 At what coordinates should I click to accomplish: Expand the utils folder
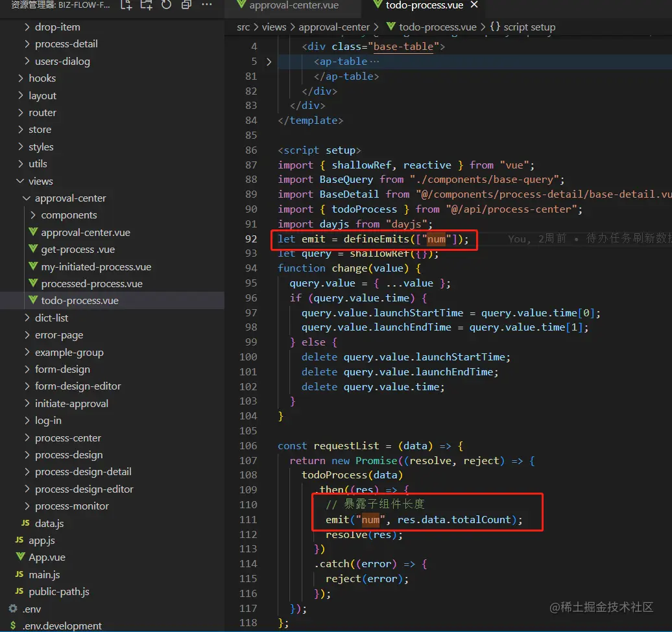(37, 164)
